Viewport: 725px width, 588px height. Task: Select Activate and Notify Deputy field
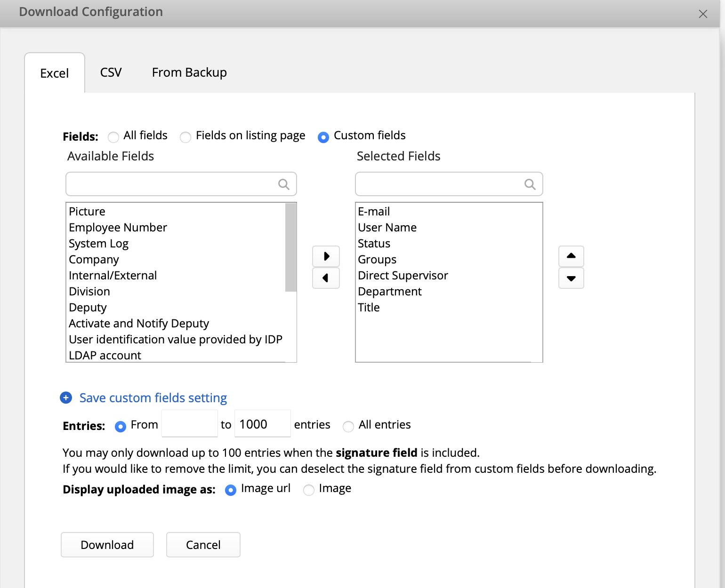point(177,323)
